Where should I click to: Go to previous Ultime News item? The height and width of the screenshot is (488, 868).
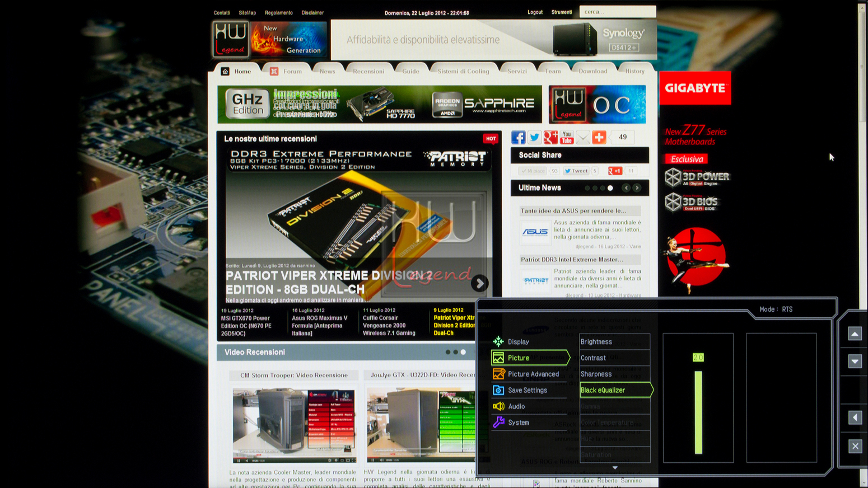[626, 188]
